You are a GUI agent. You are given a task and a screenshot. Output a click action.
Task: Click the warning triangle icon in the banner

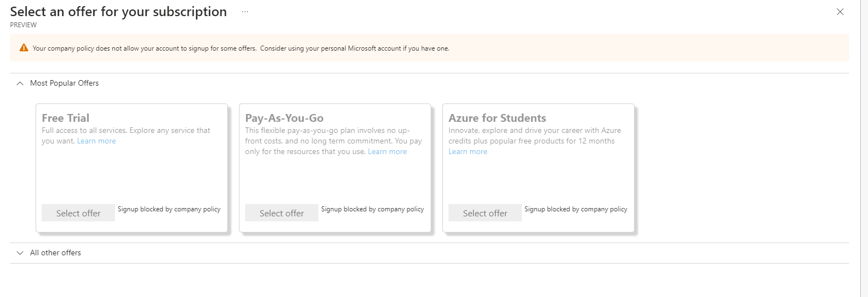[24, 48]
